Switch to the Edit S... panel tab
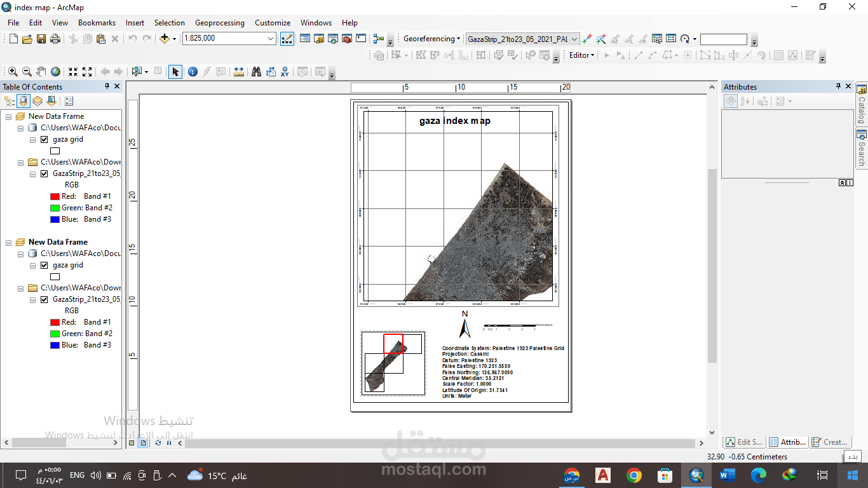 [x=745, y=442]
